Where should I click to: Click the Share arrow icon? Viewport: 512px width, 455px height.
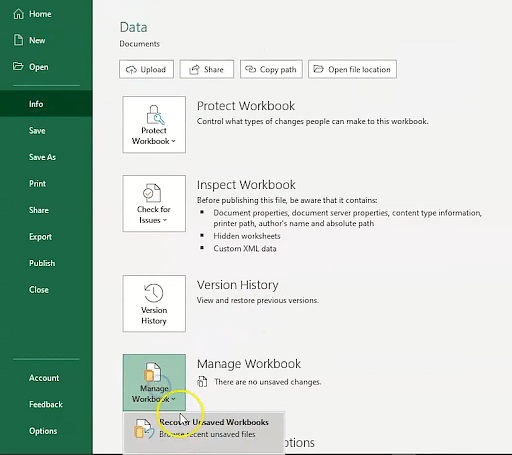point(194,69)
